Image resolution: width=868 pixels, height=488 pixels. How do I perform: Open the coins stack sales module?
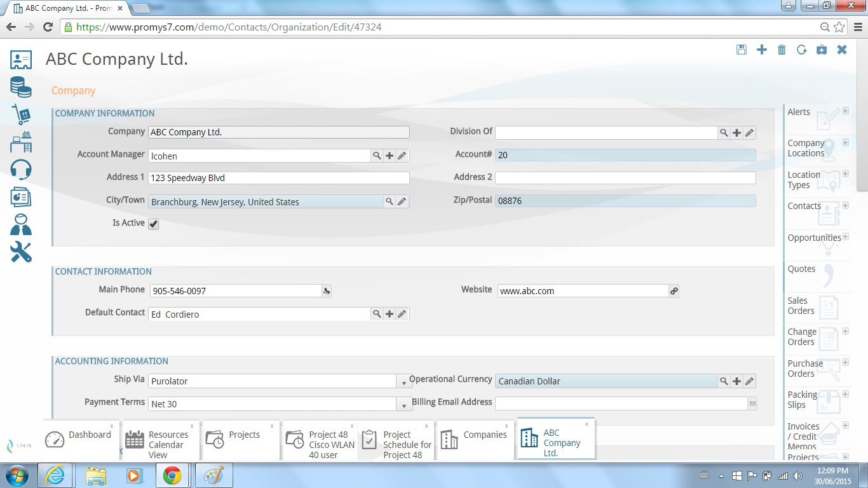pyautogui.click(x=21, y=87)
